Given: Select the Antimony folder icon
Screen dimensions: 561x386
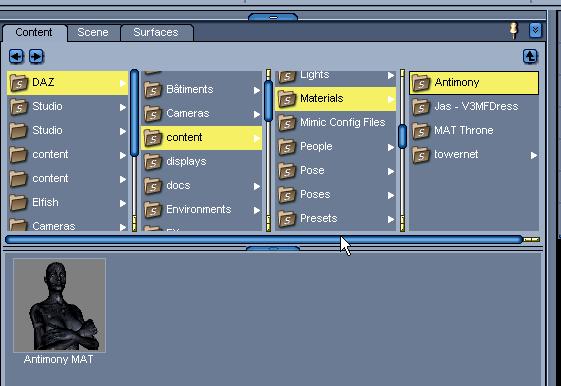Looking at the screenshot, I should (421, 83).
